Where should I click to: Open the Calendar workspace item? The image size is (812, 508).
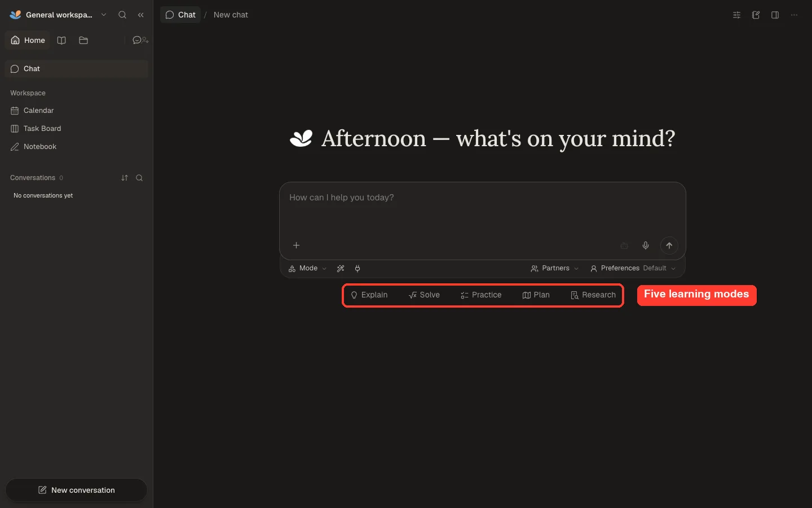tap(76, 111)
